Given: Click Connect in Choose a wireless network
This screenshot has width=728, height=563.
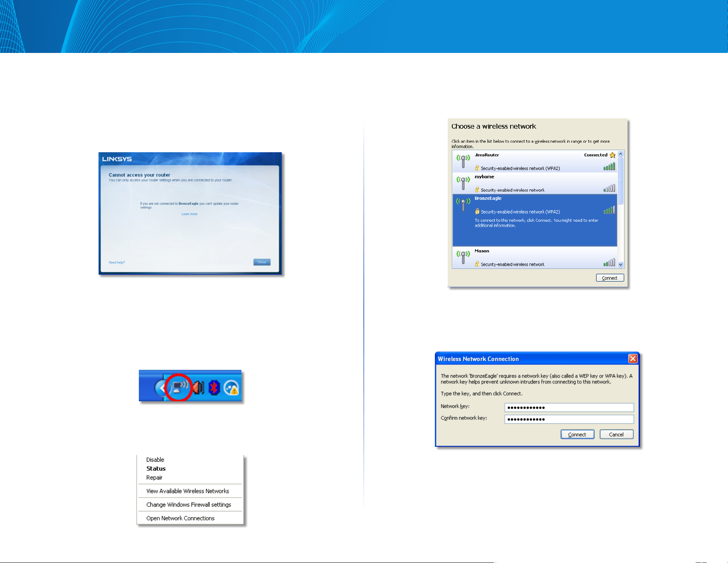Looking at the screenshot, I should [610, 278].
